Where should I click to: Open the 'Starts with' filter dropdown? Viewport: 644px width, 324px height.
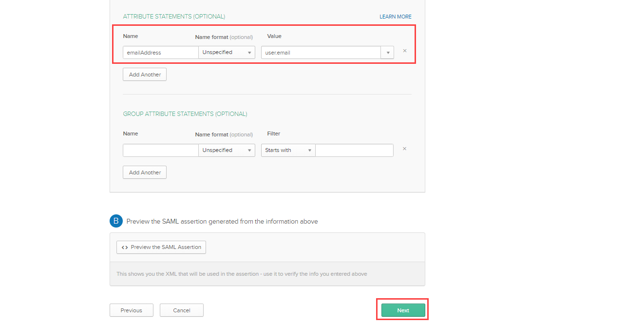(x=288, y=150)
